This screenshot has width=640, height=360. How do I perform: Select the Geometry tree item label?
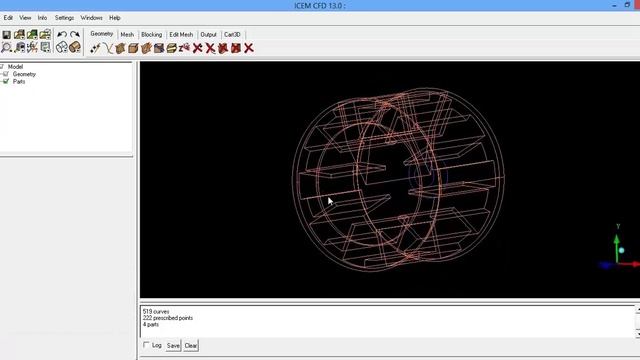[x=24, y=74]
